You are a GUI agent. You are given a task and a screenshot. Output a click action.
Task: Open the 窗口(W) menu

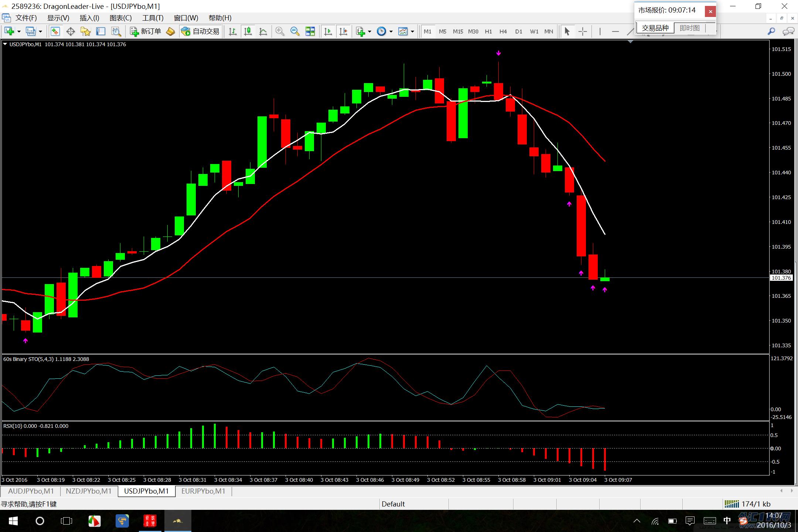click(186, 18)
